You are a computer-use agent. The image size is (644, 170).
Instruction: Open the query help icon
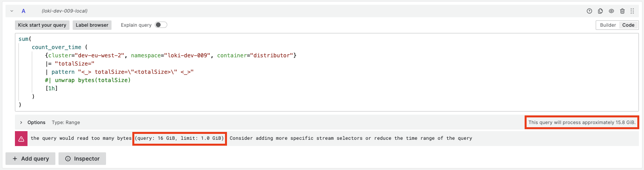(x=589, y=11)
